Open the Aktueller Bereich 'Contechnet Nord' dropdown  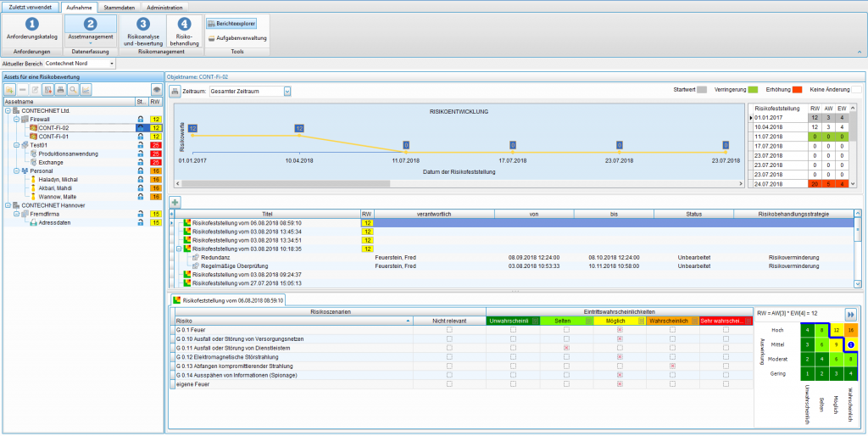coord(111,63)
